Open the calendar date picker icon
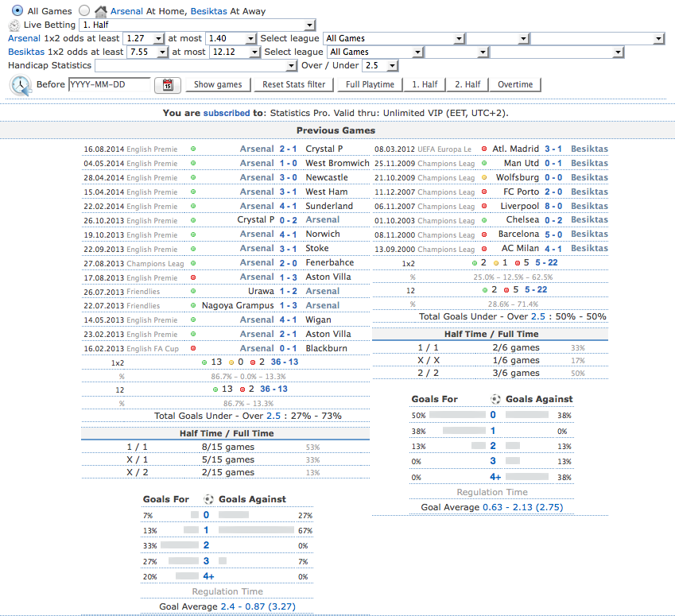The height and width of the screenshot is (616, 675). (x=168, y=85)
